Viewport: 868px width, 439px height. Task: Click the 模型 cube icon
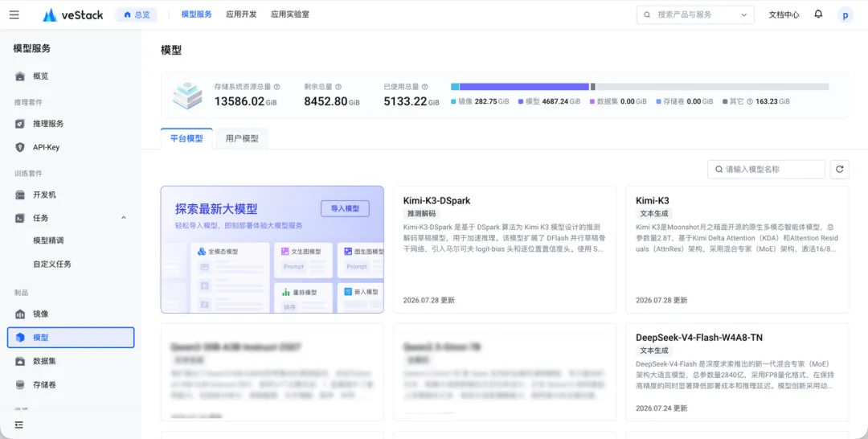click(20, 338)
